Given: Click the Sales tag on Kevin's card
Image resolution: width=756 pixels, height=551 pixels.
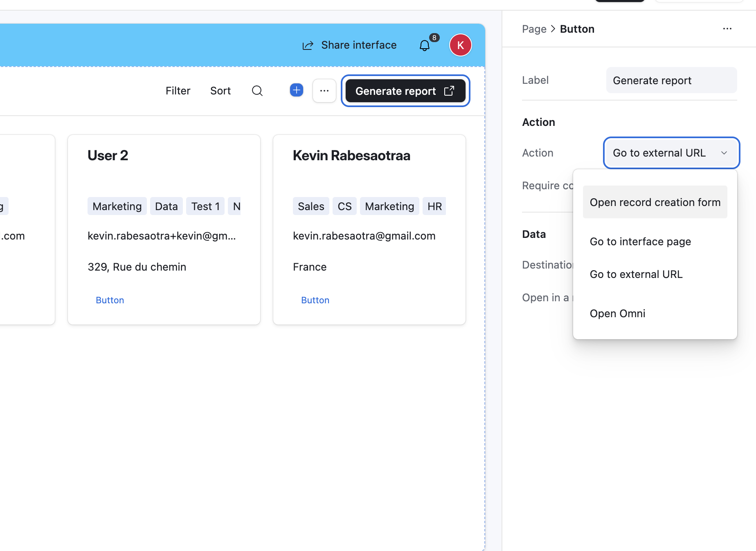Looking at the screenshot, I should 310,206.
